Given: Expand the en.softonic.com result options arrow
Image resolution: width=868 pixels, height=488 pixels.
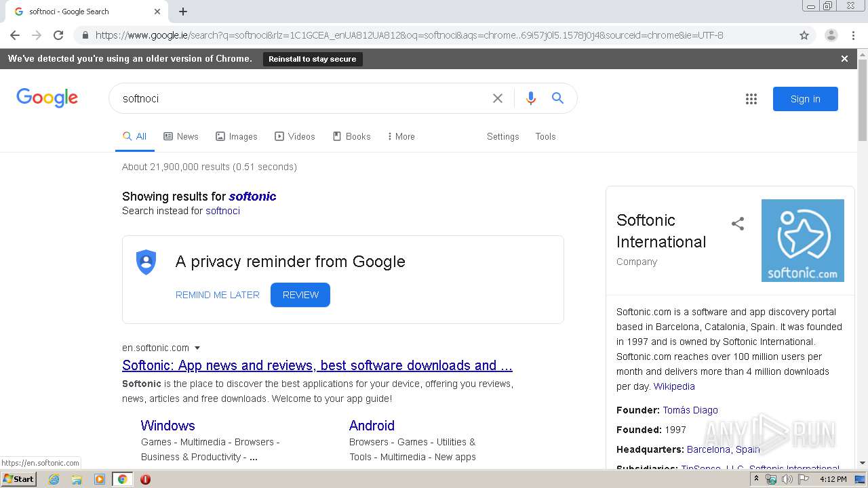Looking at the screenshot, I should [197, 348].
